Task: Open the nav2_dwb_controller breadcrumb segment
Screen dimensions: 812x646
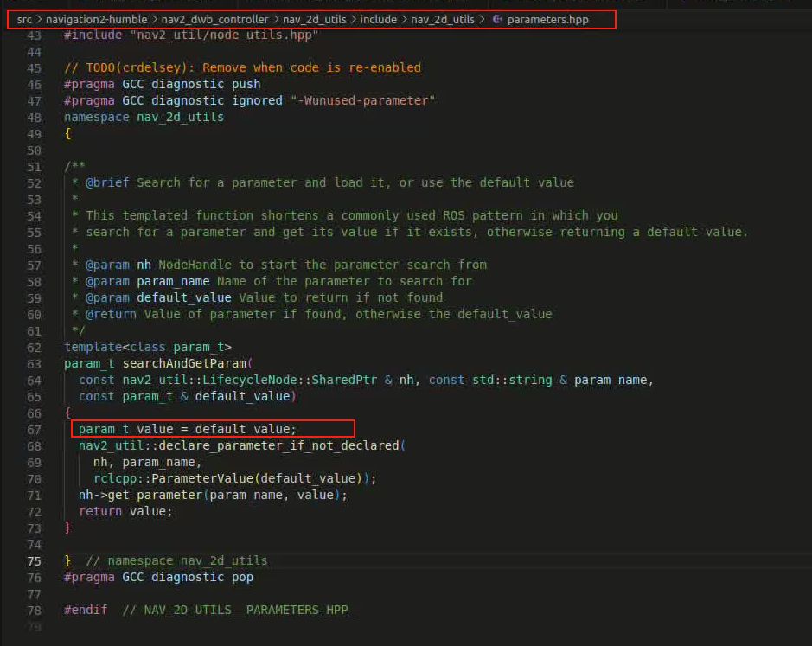Action: coord(215,20)
